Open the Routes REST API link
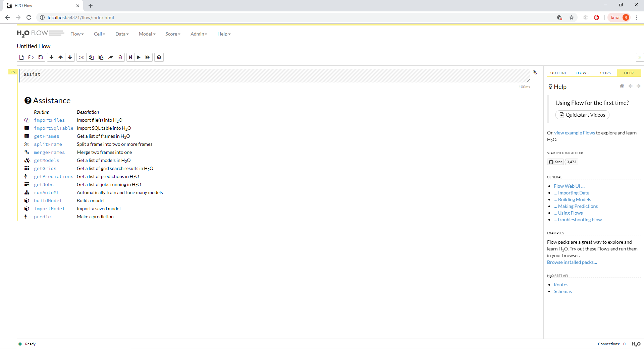 point(561,285)
